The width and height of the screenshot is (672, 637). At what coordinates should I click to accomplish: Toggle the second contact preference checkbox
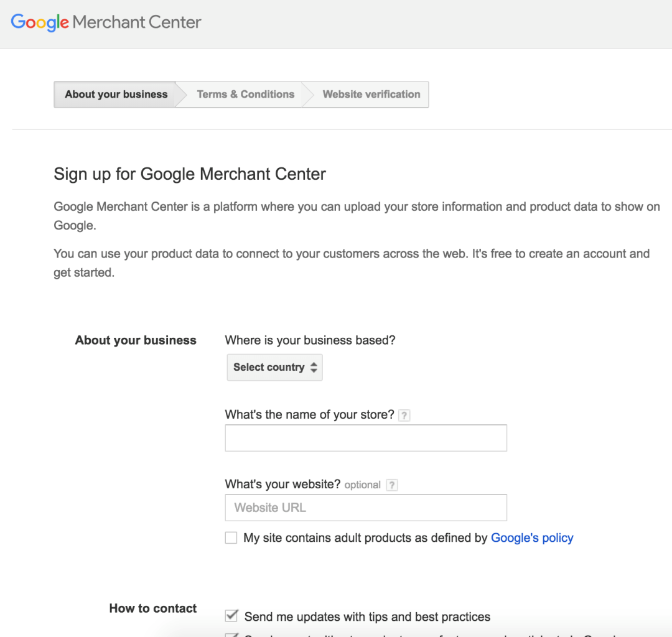pos(231,634)
